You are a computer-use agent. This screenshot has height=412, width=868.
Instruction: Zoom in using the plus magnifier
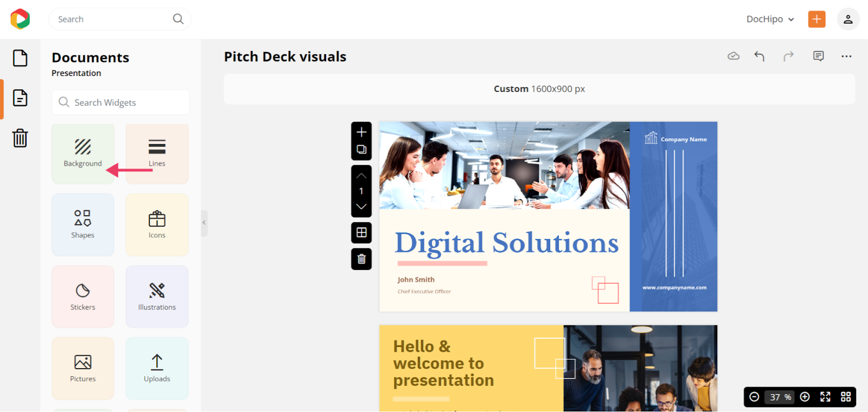click(x=805, y=397)
